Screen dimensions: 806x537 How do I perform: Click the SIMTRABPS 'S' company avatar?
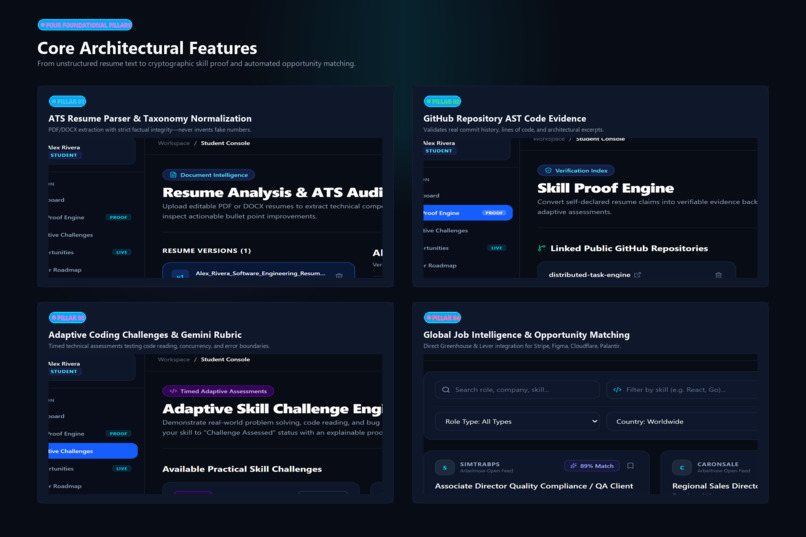pyautogui.click(x=445, y=467)
